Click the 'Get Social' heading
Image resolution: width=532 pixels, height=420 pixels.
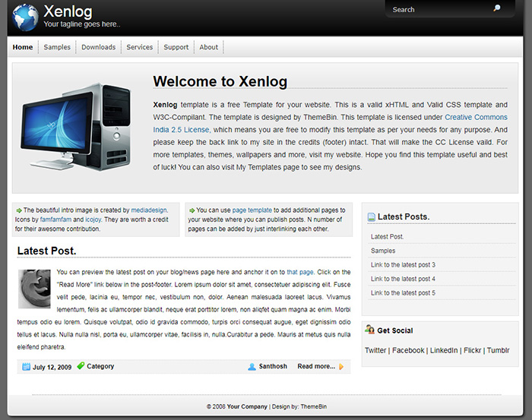[x=395, y=330]
